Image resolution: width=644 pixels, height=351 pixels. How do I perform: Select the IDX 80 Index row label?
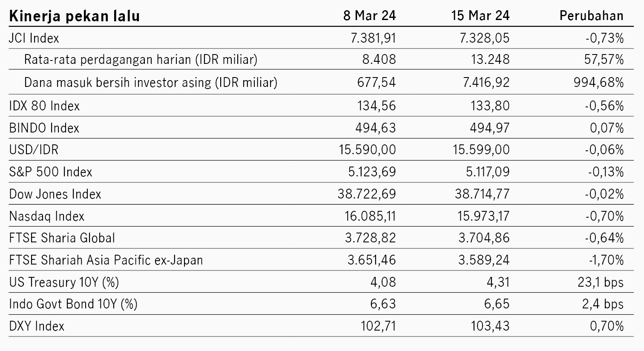click(44, 106)
